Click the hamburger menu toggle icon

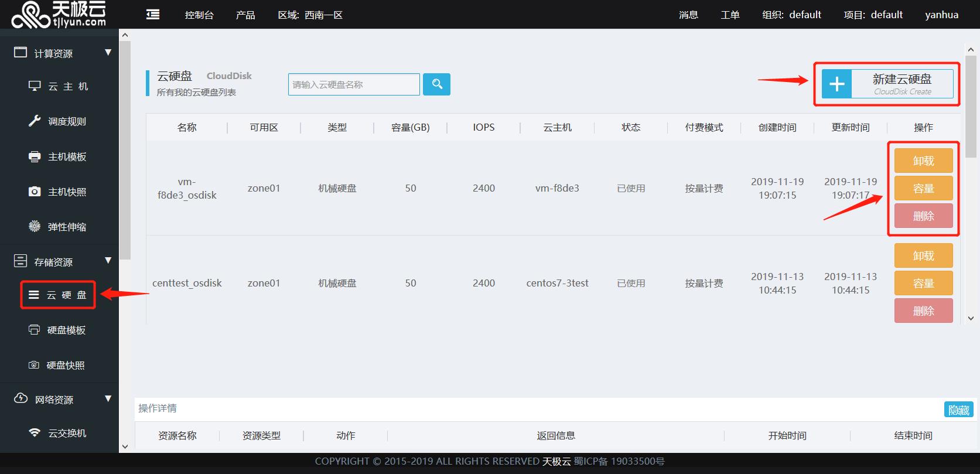pos(153,14)
